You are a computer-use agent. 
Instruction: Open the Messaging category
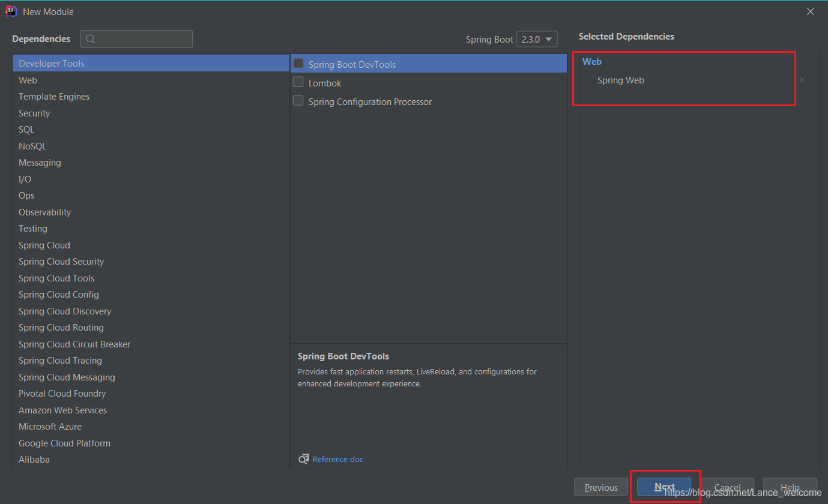click(x=151, y=163)
